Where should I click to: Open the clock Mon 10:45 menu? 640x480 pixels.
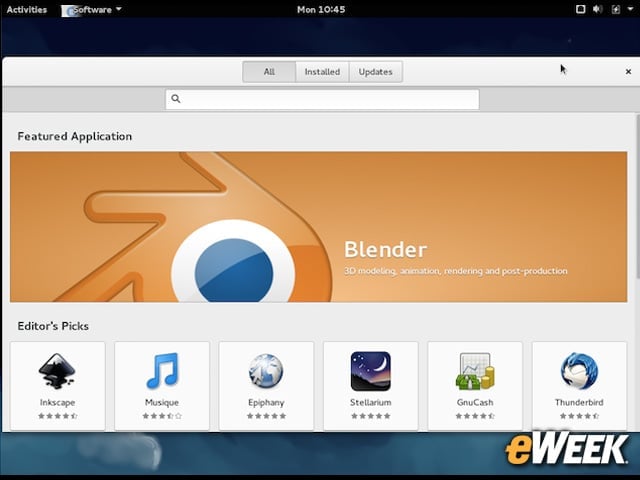pyautogui.click(x=321, y=9)
